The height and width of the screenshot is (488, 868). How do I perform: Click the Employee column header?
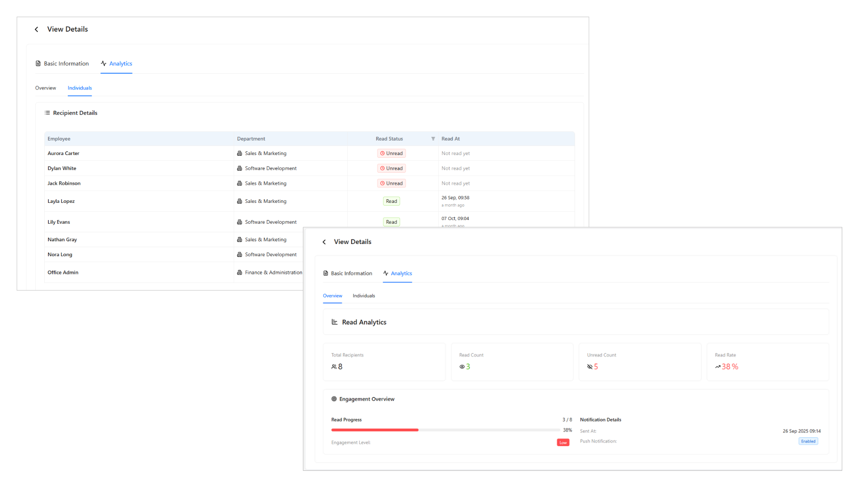point(59,139)
